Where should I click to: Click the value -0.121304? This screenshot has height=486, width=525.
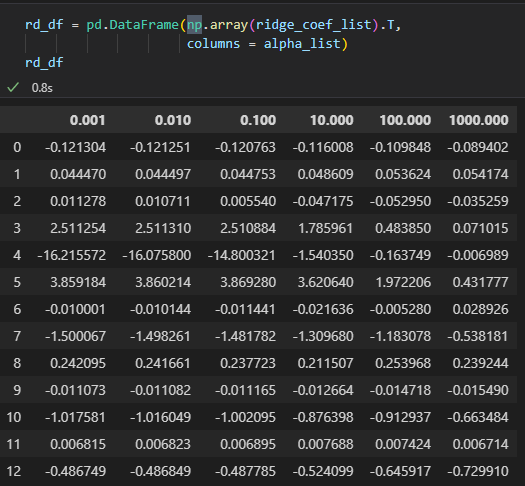click(x=76, y=147)
